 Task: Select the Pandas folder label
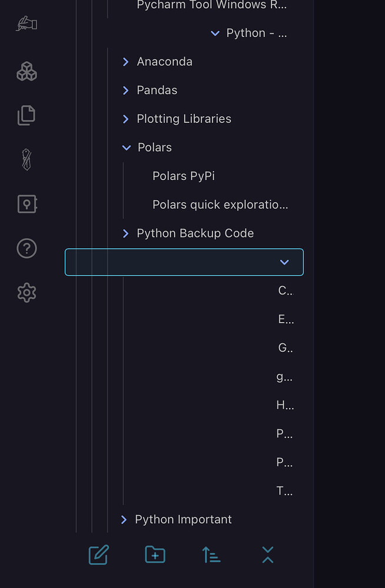point(157,90)
